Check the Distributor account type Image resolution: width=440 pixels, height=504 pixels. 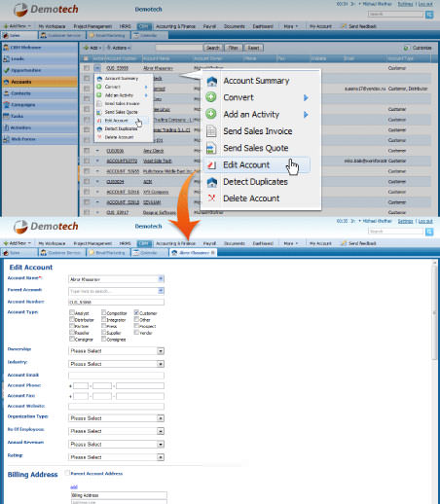tap(72, 319)
